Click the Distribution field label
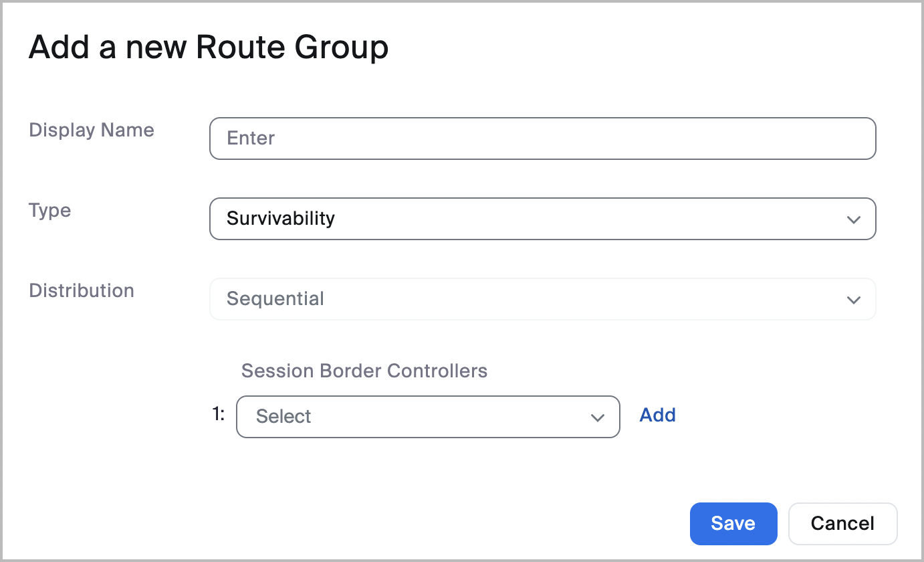The width and height of the screenshot is (924, 562). point(82,290)
